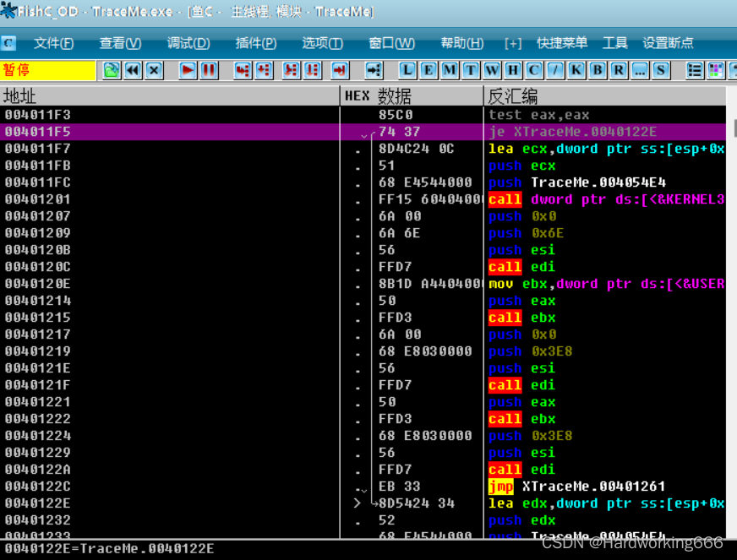This screenshot has height=560, width=737.
Task: Open Threads window with T button
Action: point(471,70)
